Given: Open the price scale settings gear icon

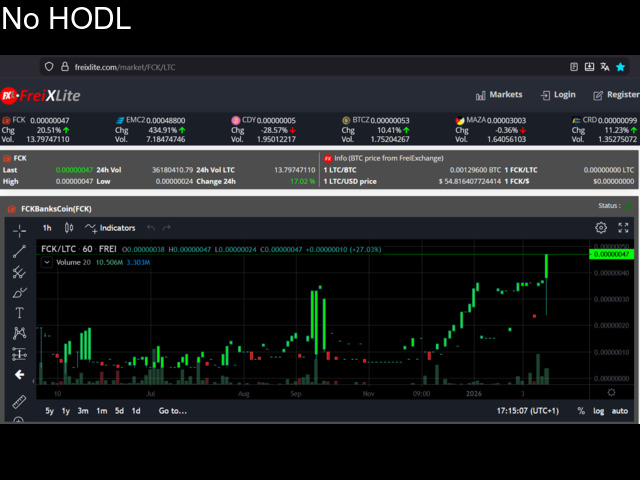Looking at the screenshot, I should click(x=611, y=392).
